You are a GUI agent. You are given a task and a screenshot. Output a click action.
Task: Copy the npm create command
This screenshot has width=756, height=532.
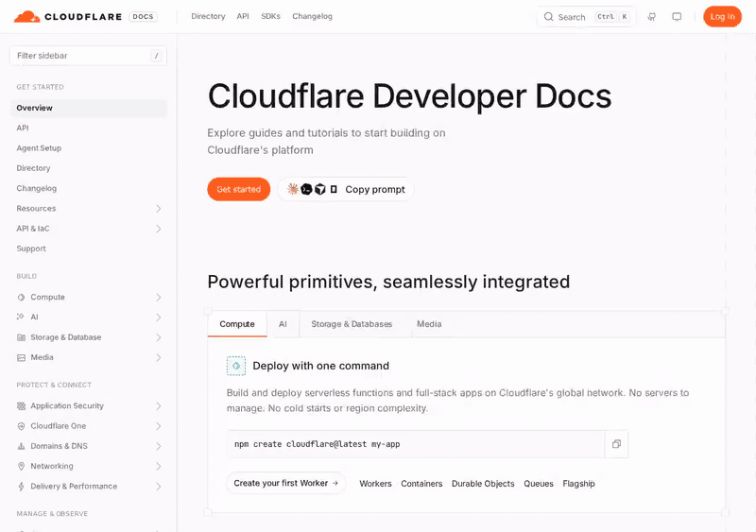click(x=616, y=444)
